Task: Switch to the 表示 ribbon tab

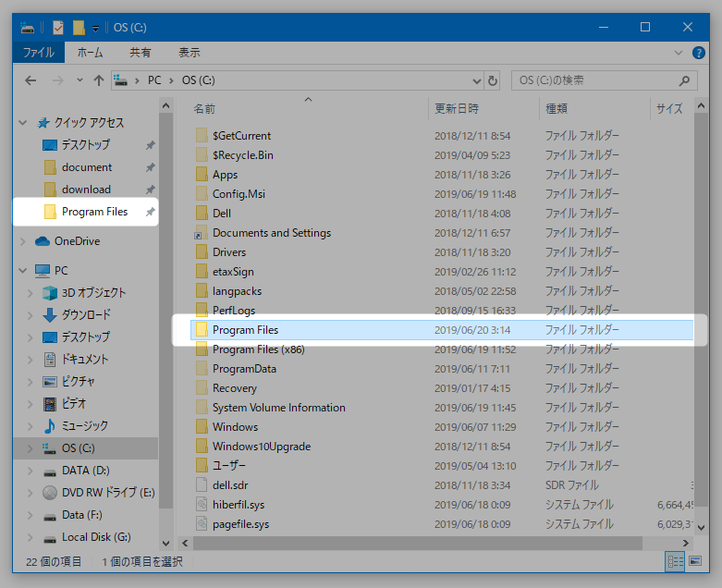Action: pyautogui.click(x=190, y=53)
